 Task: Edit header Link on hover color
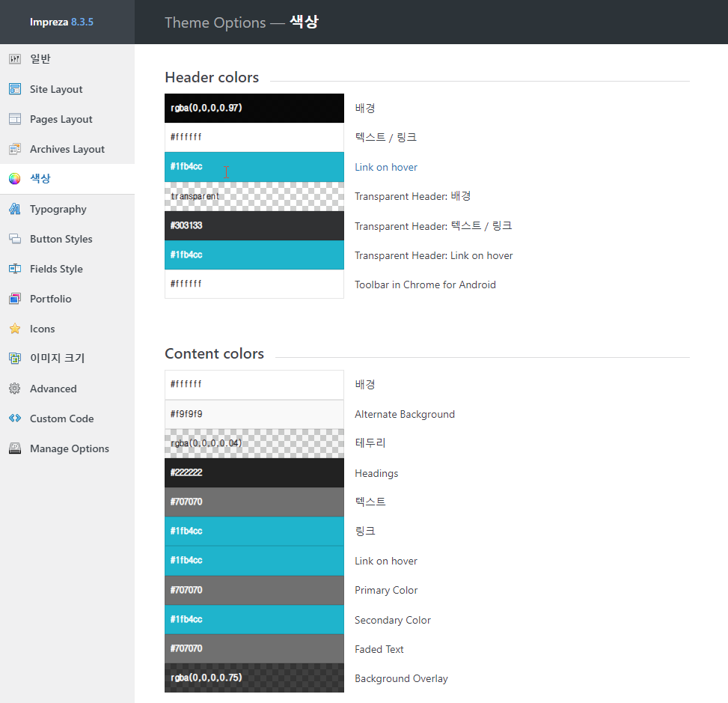254,166
